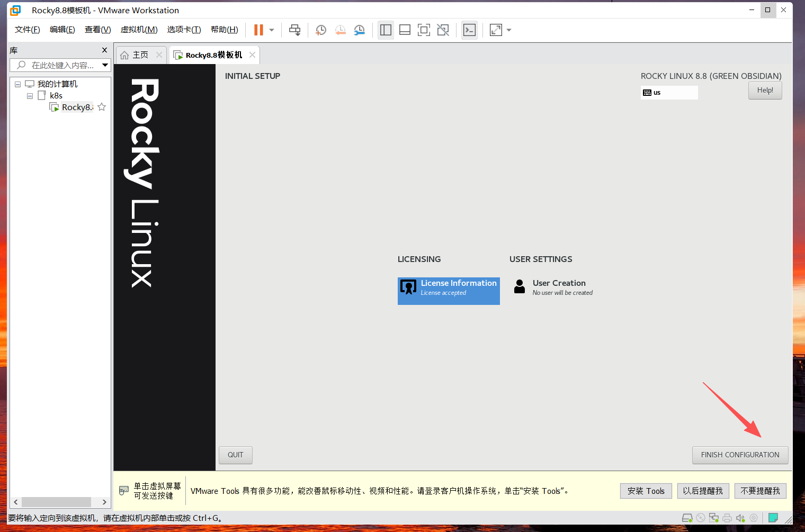Image resolution: width=805 pixels, height=532 pixels.
Task: Click the Help! button
Action: (x=765, y=91)
